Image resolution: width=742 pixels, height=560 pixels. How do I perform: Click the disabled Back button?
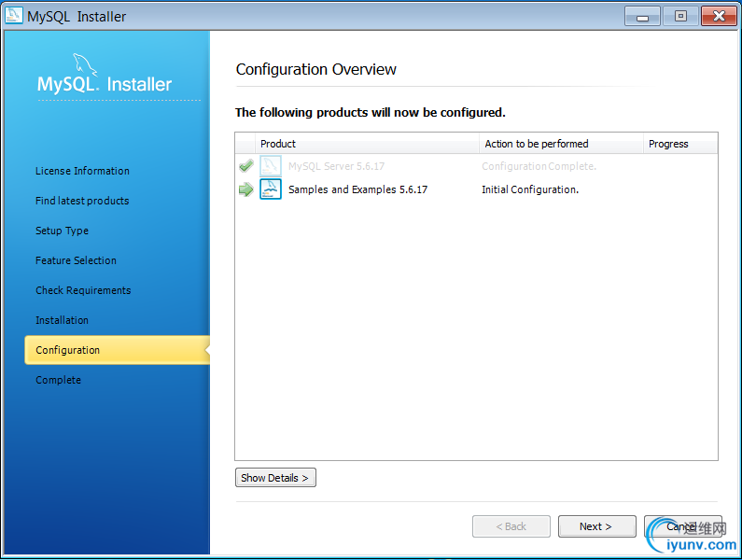click(511, 526)
